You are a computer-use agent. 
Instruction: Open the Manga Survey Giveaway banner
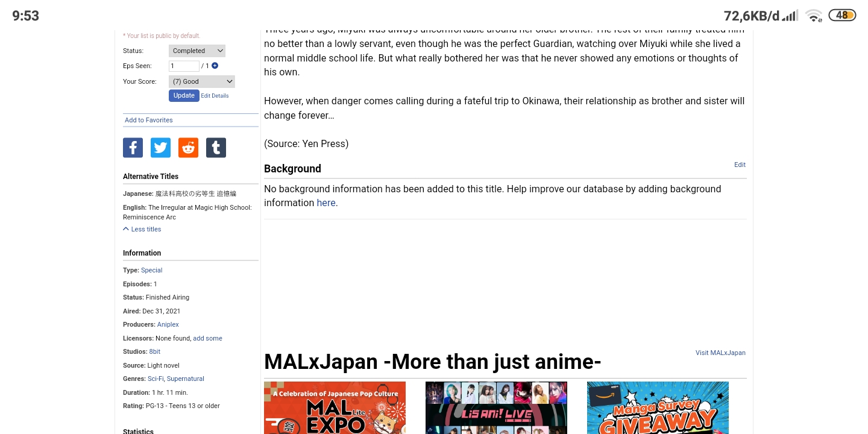pos(658,407)
